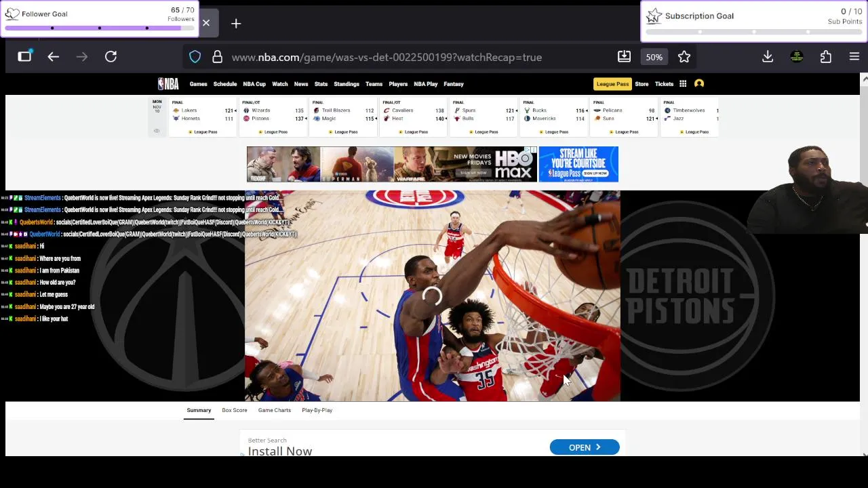868x488 pixels.
Task: Click League Pass under Lakers-Hornets game
Action: (203, 132)
